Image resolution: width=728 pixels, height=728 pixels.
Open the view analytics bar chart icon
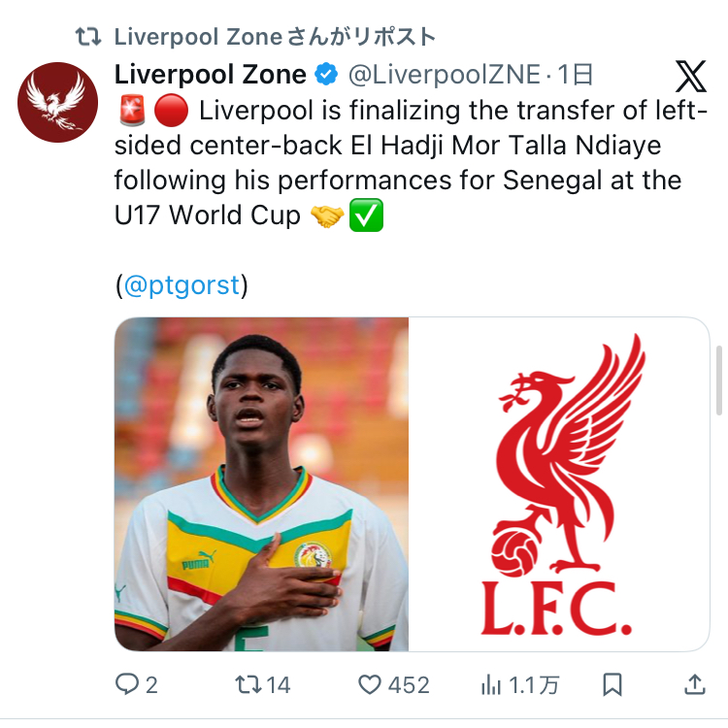[491, 684]
